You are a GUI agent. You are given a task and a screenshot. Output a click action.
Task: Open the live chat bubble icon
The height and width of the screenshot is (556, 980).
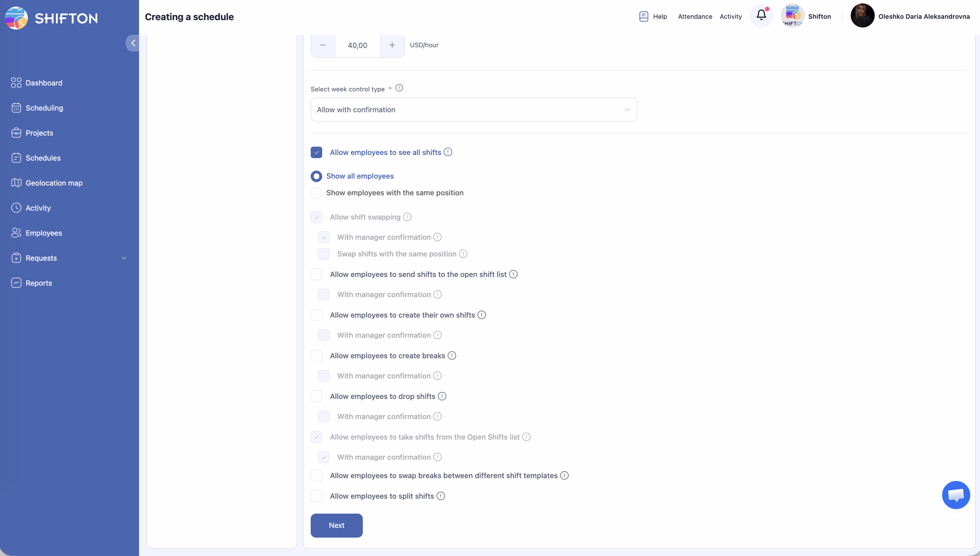click(956, 495)
